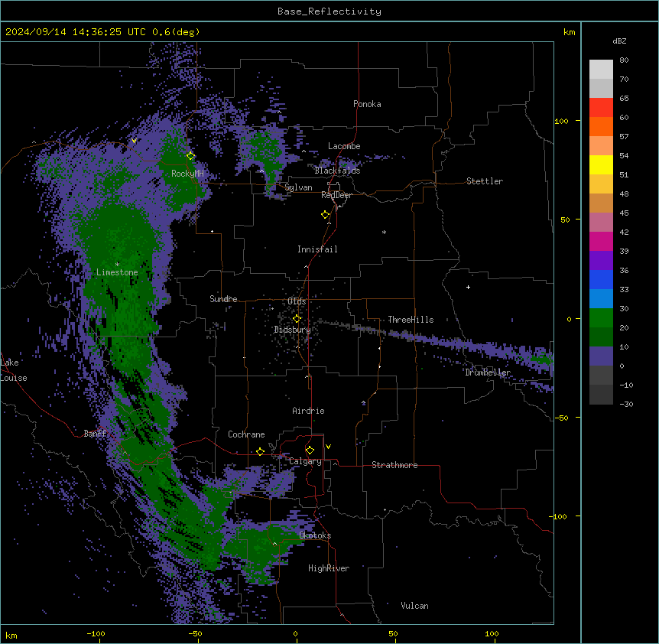Click the RedDeer city label

pyautogui.click(x=336, y=195)
